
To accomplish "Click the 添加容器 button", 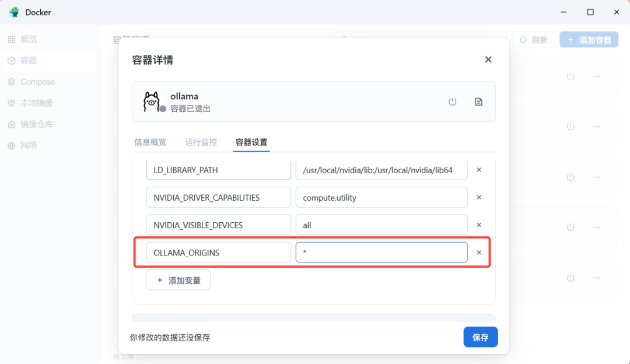I will point(589,40).
